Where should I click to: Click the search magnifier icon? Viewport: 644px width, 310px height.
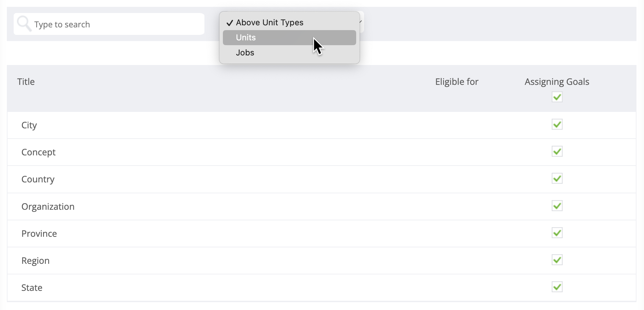[x=24, y=24]
